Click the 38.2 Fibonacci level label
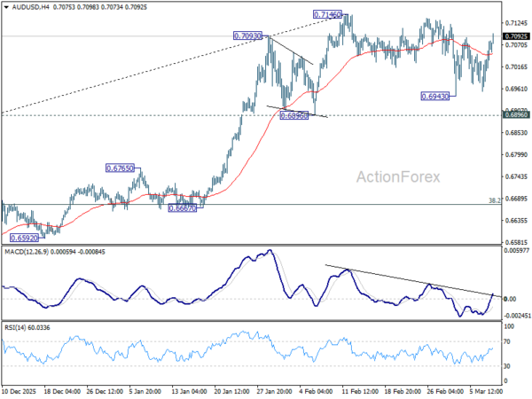Screen dimensions: 532x399 [x=495, y=201]
